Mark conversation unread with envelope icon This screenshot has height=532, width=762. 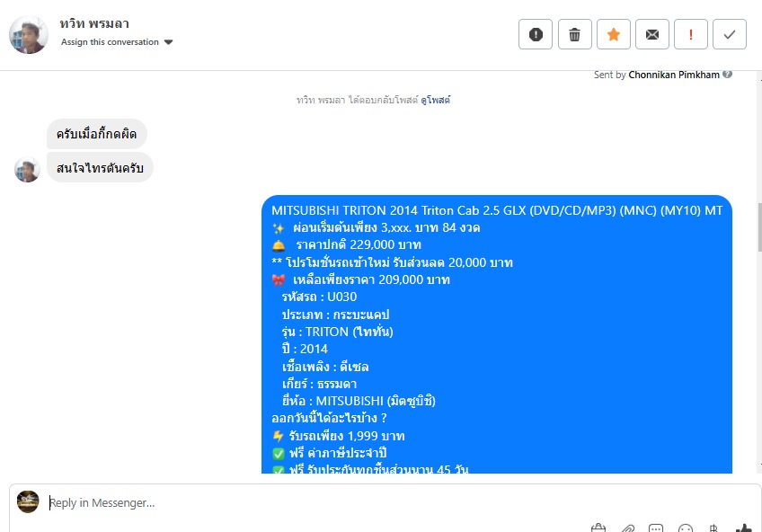coord(652,34)
